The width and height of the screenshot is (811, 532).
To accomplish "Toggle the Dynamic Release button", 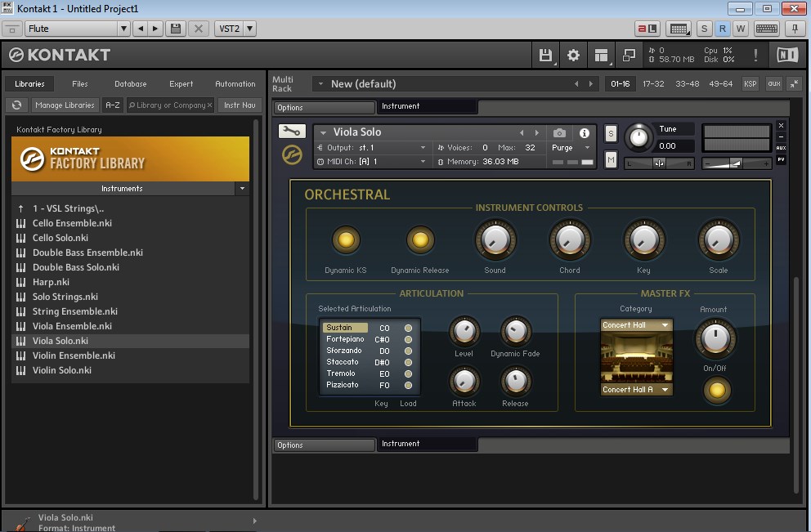I will tap(420, 240).
